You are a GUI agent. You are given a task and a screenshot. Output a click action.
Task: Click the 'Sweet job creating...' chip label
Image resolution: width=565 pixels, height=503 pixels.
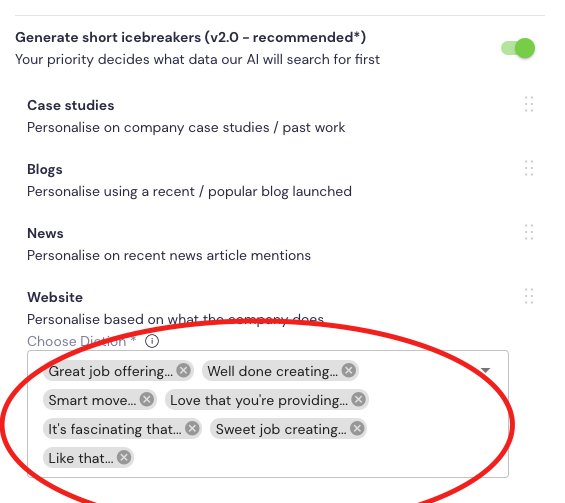(281, 429)
